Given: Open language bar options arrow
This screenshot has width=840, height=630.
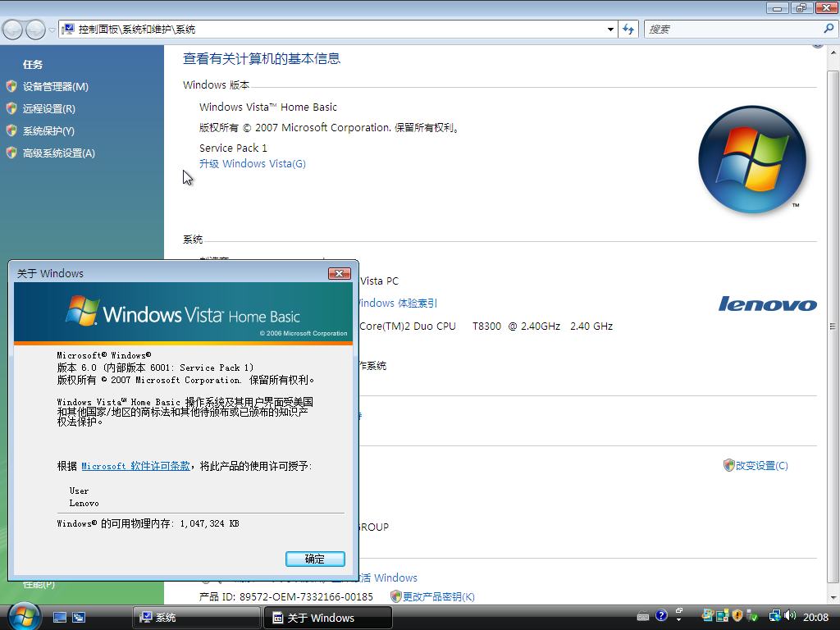Looking at the screenshot, I should [x=678, y=619].
